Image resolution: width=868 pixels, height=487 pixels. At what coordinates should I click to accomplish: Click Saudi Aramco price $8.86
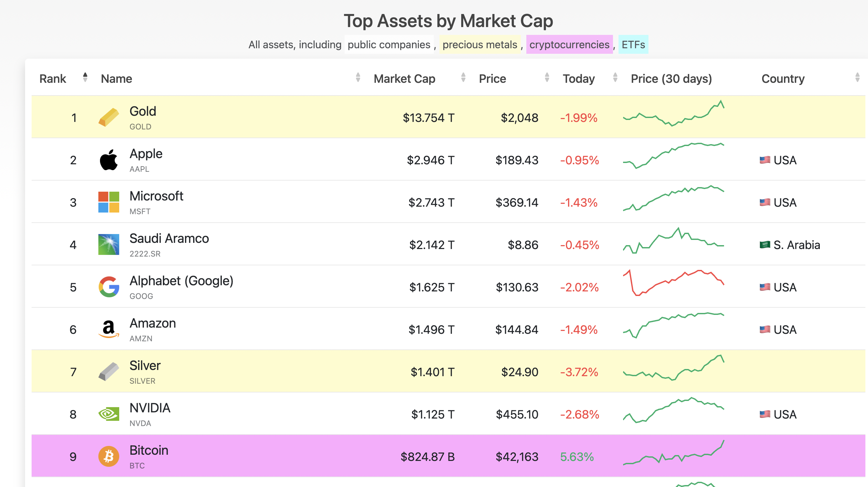[523, 245]
